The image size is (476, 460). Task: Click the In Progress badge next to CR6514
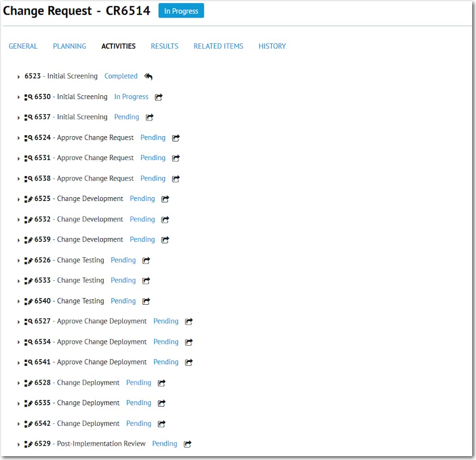(x=181, y=10)
